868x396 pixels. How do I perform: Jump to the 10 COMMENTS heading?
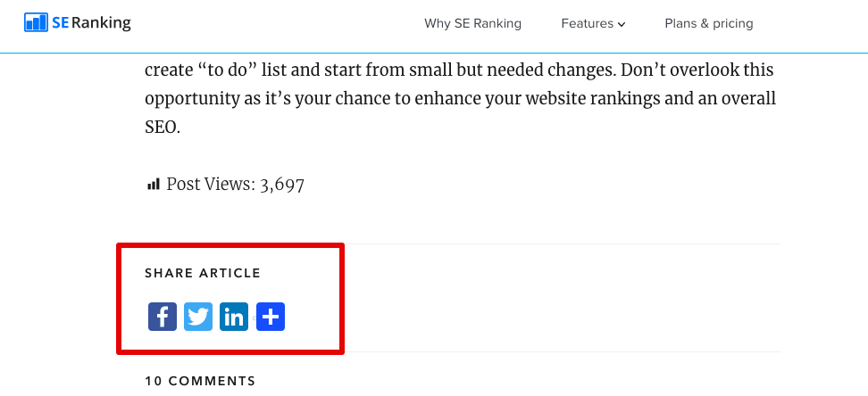click(x=200, y=381)
